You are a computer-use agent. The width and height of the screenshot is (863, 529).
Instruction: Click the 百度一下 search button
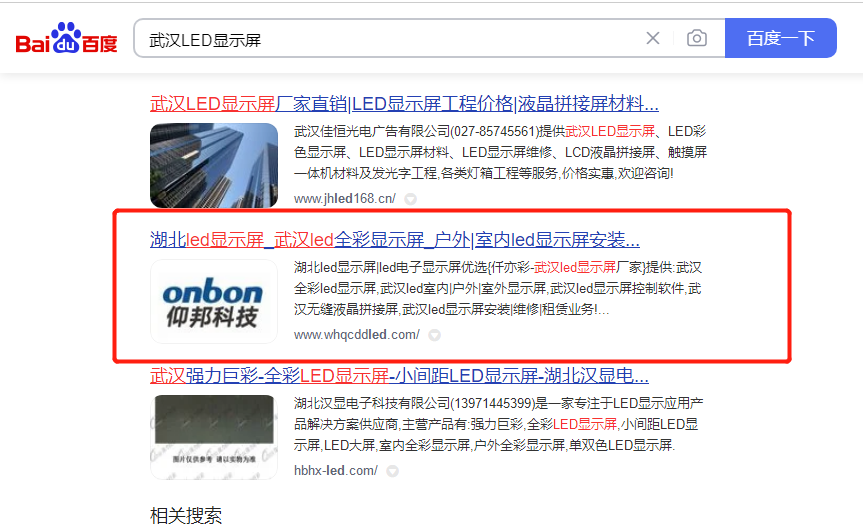coord(780,38)
